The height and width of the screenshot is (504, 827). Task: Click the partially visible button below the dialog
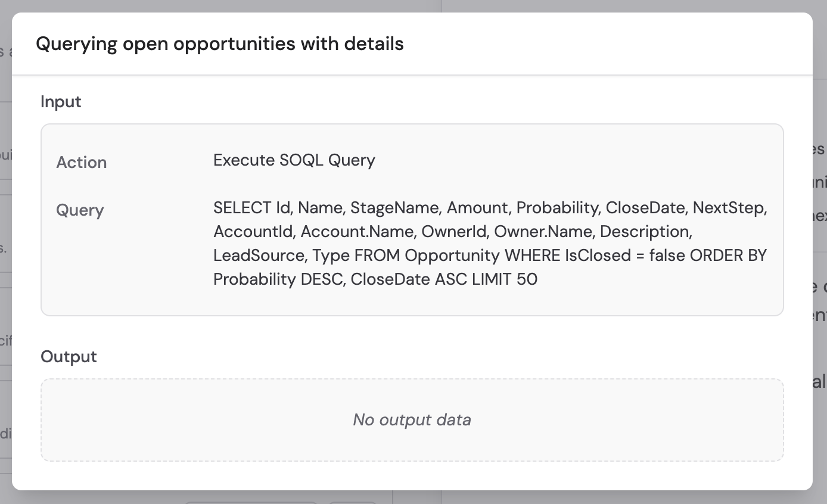coord(250,502)
